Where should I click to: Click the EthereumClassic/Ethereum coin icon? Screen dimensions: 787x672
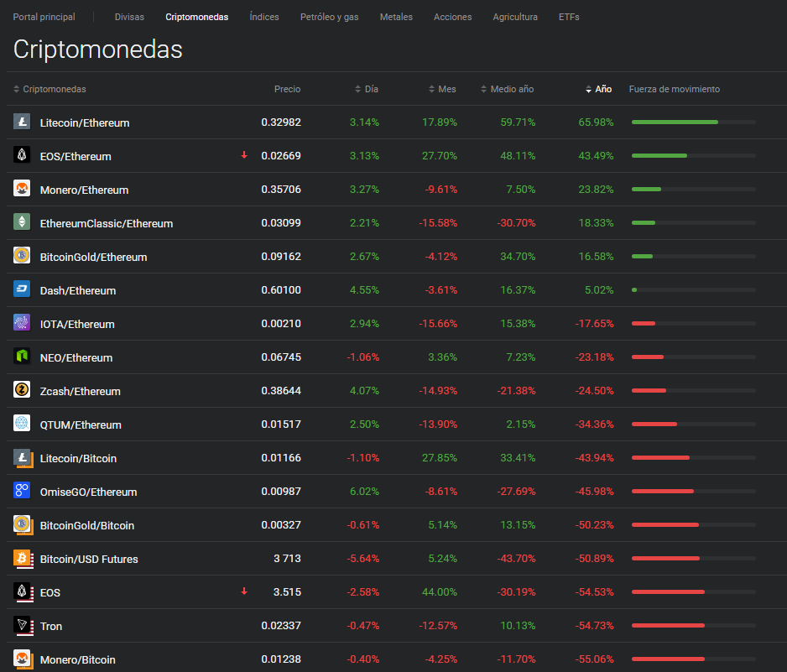(22, 222)
